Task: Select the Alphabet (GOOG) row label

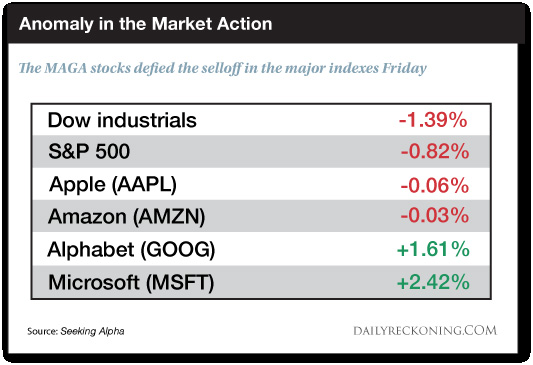Action: [131, 250]
